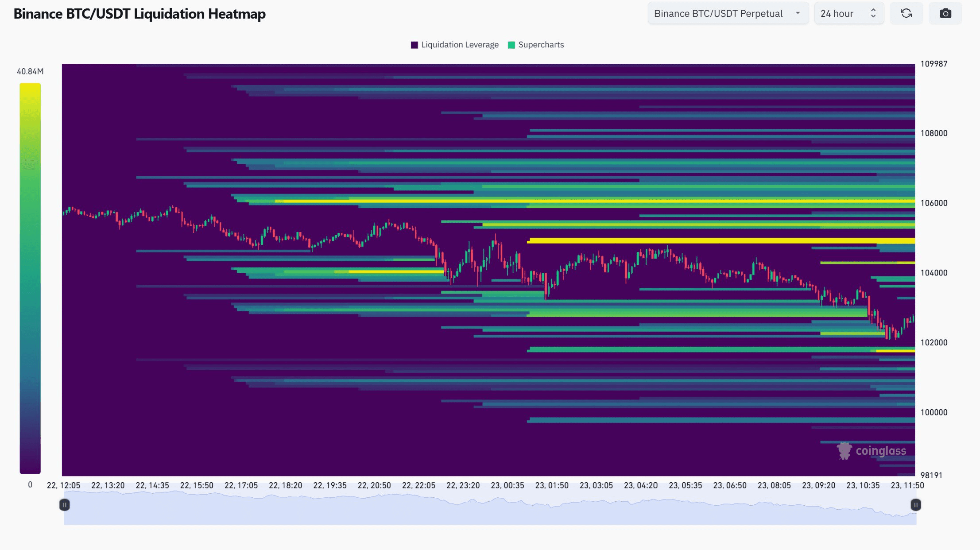
Task: Click the 106000 price axis label
Action: coord(934,203)
